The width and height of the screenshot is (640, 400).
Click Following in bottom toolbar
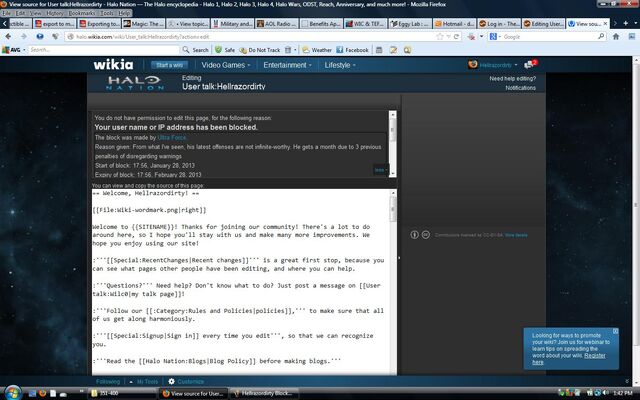tap(108, 382)
